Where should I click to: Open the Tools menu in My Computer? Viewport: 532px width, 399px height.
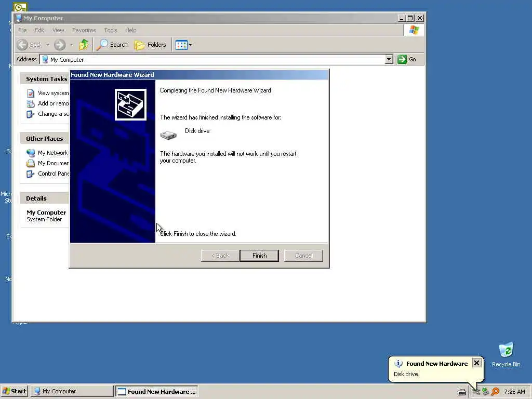click(110, 30)
